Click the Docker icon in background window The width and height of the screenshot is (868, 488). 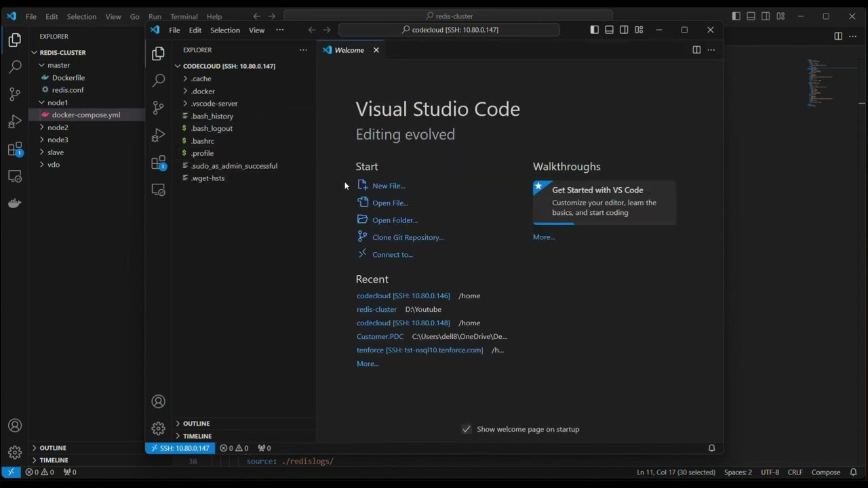(14, 203)
